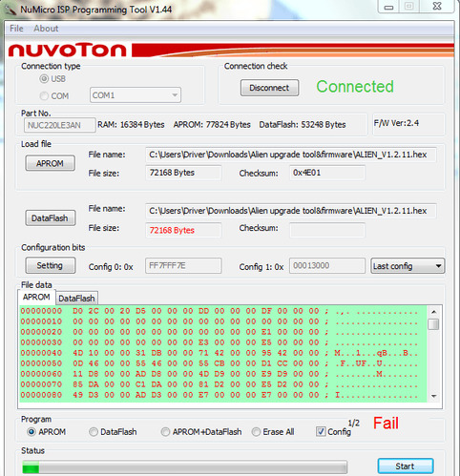Click the DataFlash load file button
Viewport: 460px width, 476px height.
(51, 218)
